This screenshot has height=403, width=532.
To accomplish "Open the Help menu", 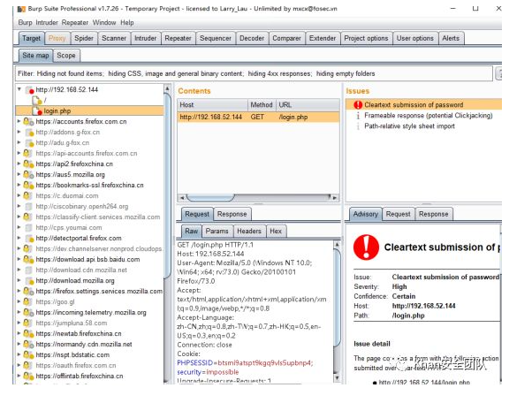I will click(127, 23).
